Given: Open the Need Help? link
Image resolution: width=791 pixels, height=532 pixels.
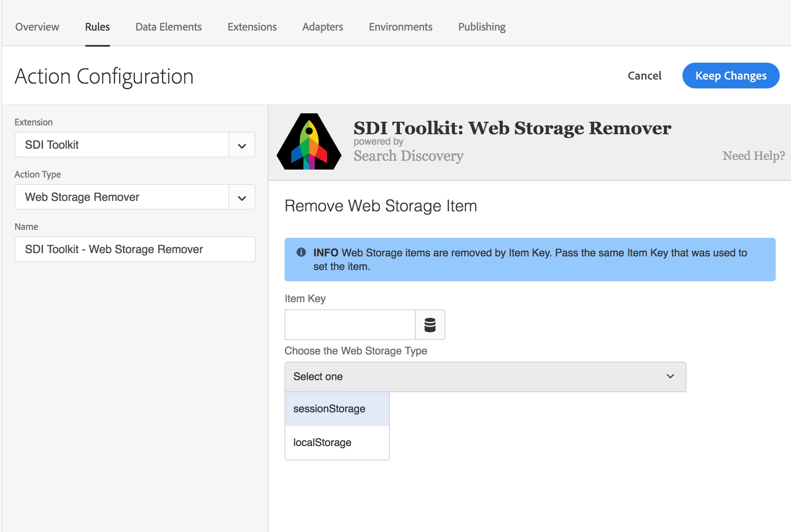Looking at the screenshot, I should [753, 156].
